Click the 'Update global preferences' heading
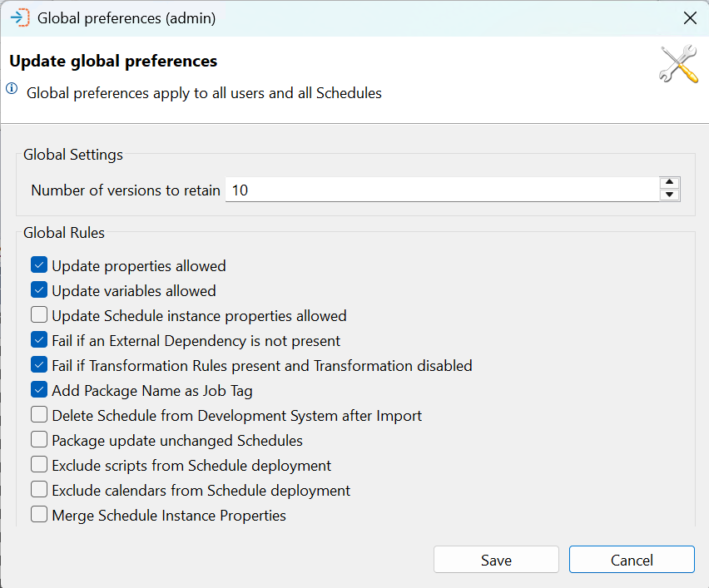Screen dimensions: 709x588 click(113, 61)
